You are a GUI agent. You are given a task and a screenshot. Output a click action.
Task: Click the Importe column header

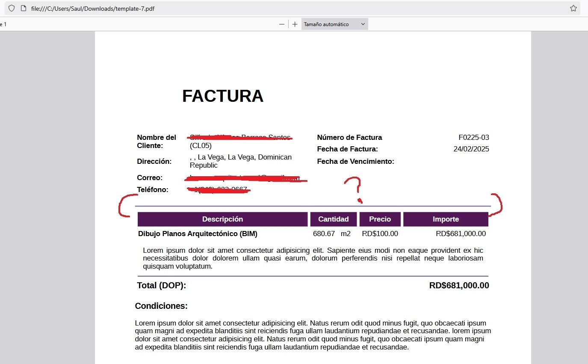tap(446, 219)
